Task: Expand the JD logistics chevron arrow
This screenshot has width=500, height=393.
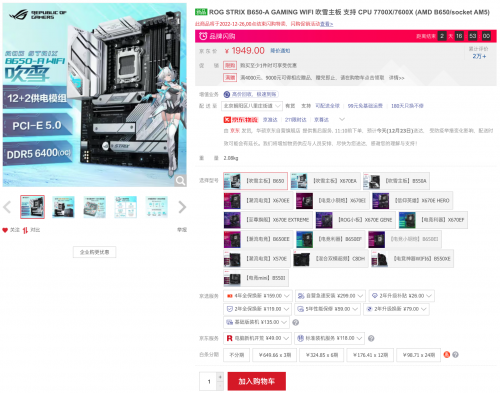Action: (x=342, y=119)
